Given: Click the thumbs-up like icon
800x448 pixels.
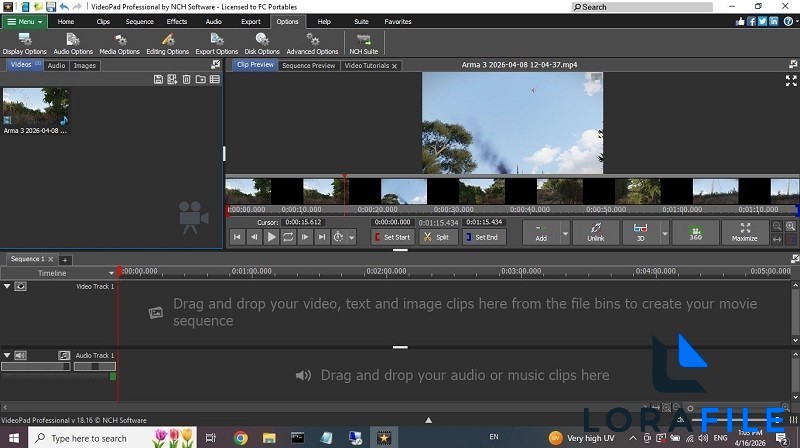Looking at the screenshot, I should (740, 21).
